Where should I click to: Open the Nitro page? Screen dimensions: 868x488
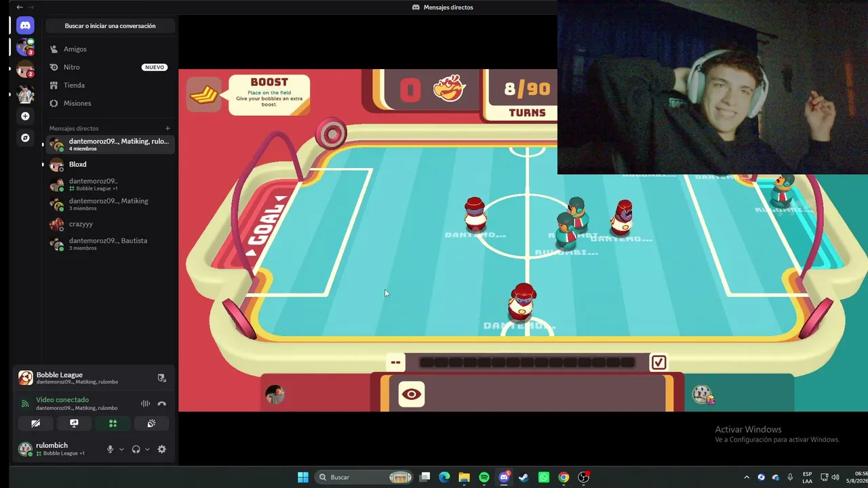coord(111,67)
